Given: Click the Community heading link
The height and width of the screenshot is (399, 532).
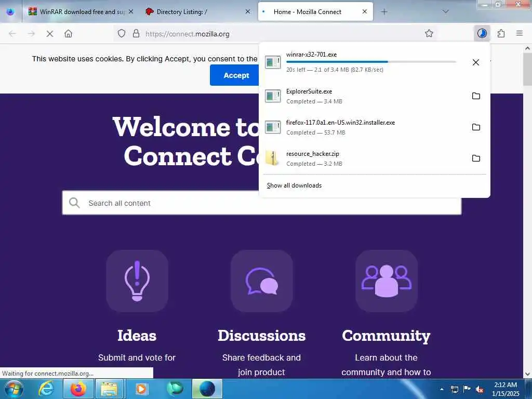Looking at the screenshot, I should click(x=386, y=336).
